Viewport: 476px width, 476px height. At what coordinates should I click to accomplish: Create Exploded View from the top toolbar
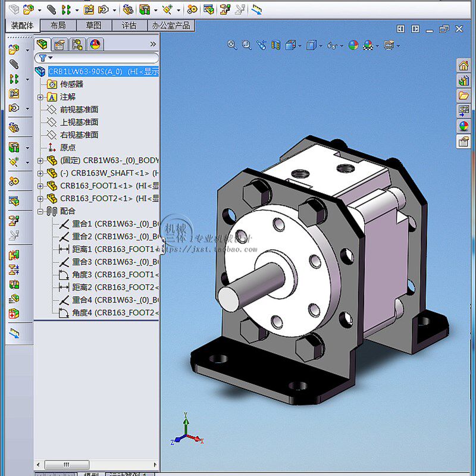pos(226,10)
